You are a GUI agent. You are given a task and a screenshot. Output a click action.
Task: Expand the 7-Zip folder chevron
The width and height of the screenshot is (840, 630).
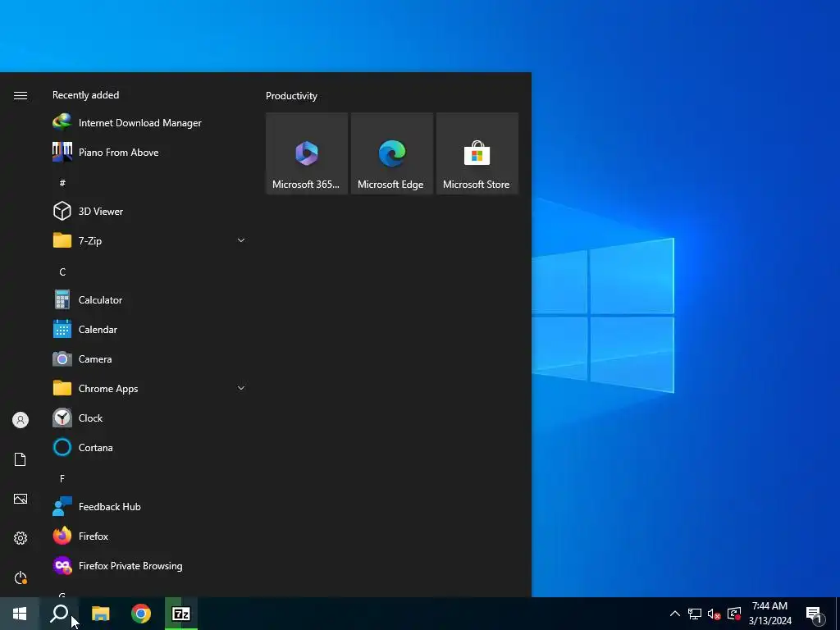pos(241,240)
